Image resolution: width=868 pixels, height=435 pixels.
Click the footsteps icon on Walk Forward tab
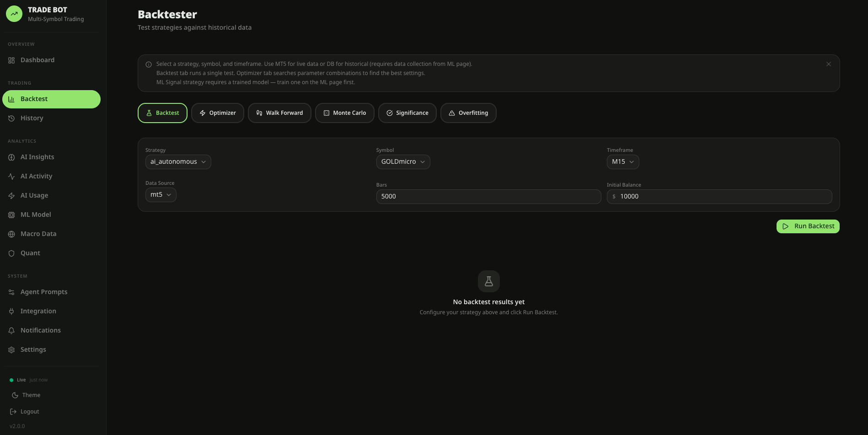[x=259, y=113]
